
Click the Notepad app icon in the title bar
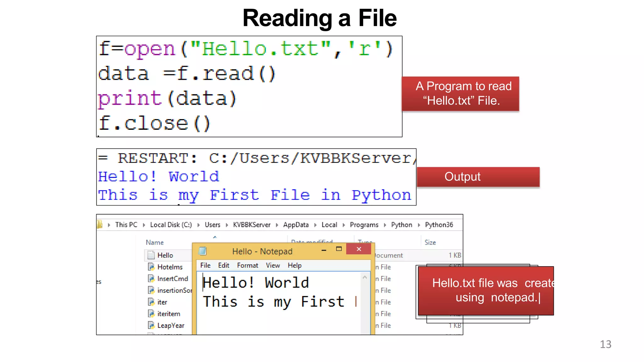(x=203, y=251)
